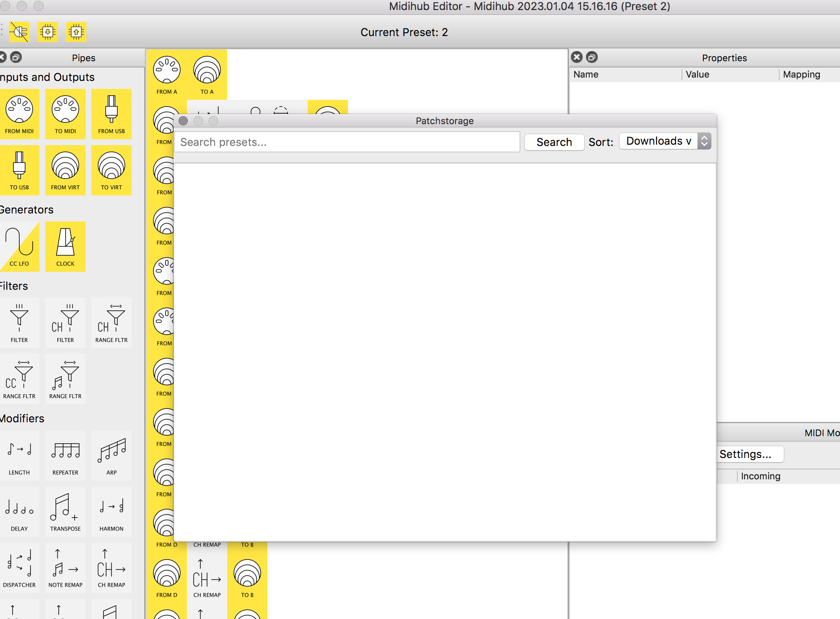Open the Sort Downloads dropdown

pyautogui.click(x=665, y=141)
